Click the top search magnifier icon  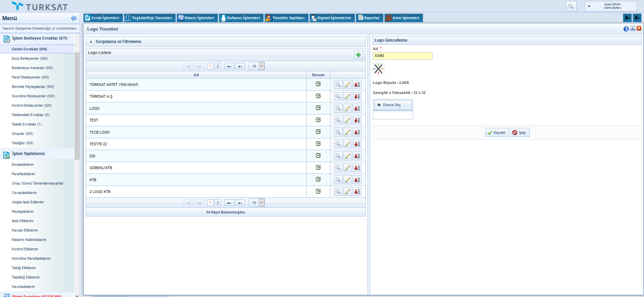tap(571, 6)
